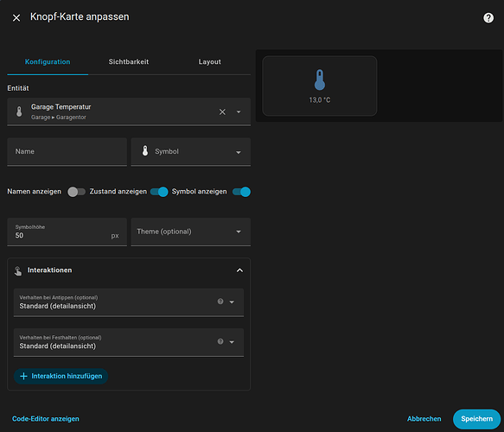The width and height of the screenshot is (504, 432).
Task: Click the thermometer icon in card preview
Action: coord(320,79)
